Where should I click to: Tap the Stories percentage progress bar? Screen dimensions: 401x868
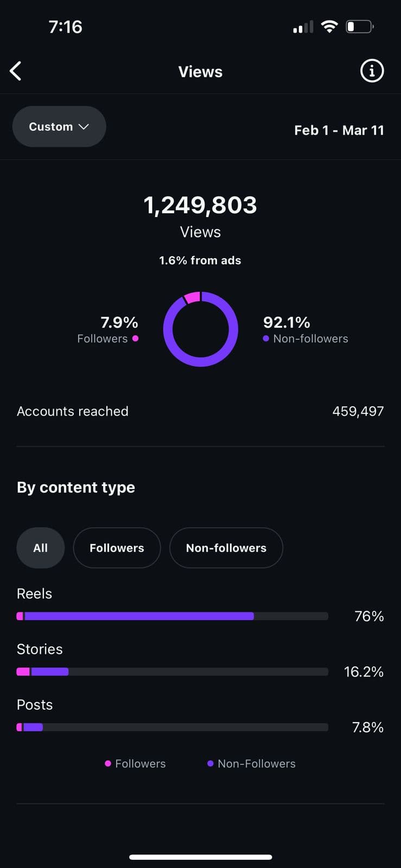pos(172,672)
